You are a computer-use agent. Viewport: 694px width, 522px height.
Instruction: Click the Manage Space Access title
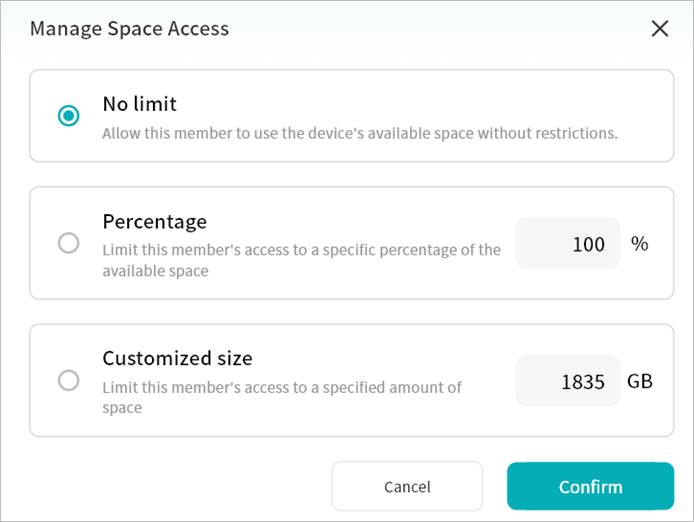129,28
